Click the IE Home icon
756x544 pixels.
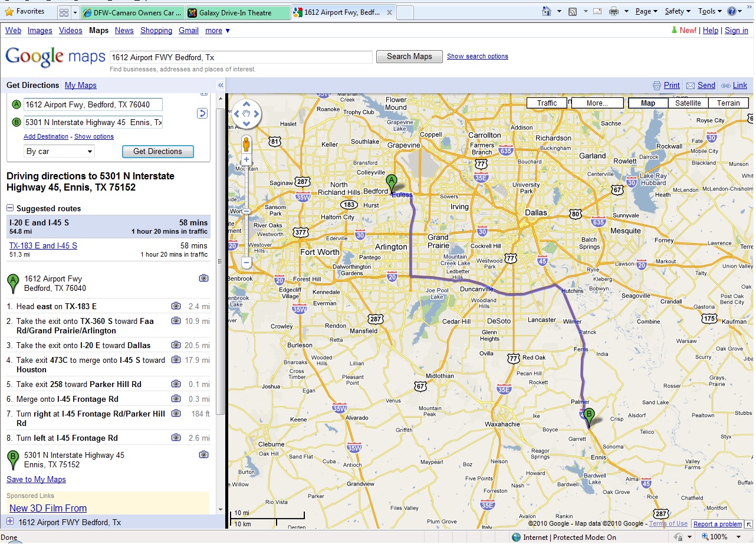547,11
